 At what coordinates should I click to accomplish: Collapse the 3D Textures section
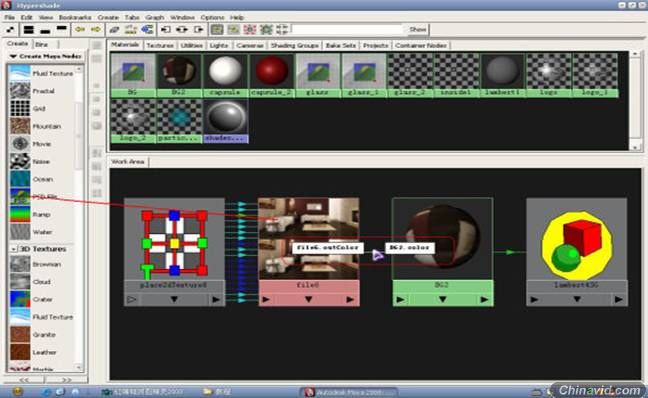point(14,249)
